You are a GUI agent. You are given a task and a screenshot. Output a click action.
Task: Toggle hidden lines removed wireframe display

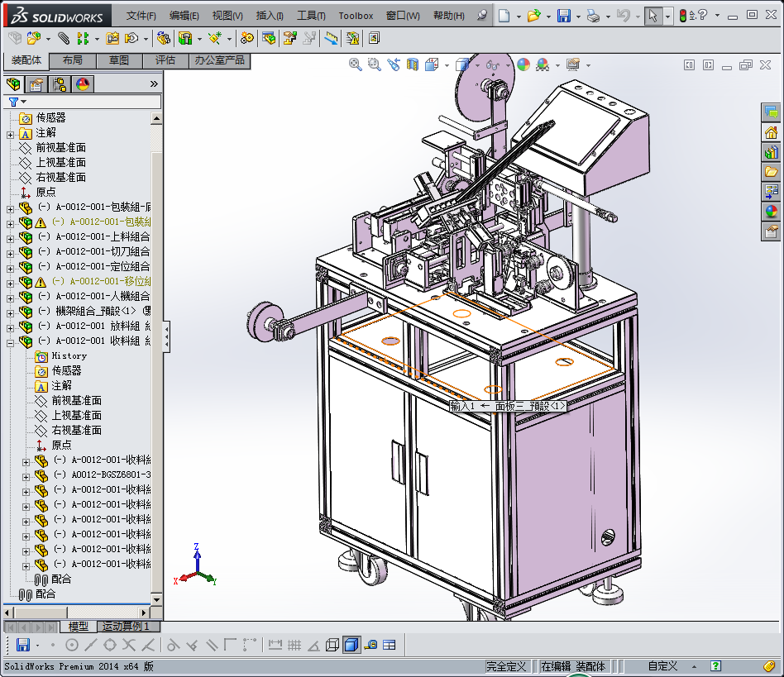pyautogui.click(x=332, y=645)
